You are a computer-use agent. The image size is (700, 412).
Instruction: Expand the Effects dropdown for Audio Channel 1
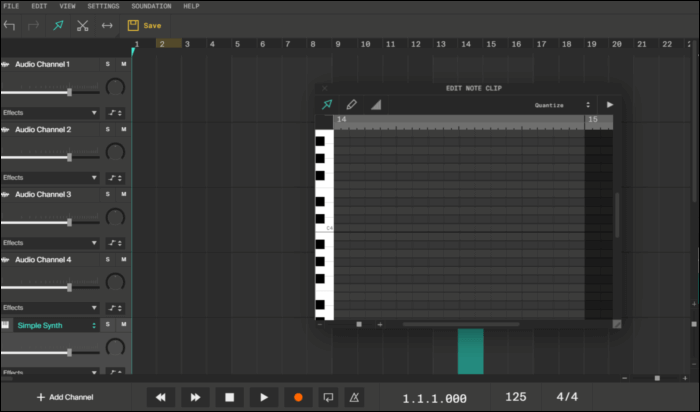[x=50, y=113]
